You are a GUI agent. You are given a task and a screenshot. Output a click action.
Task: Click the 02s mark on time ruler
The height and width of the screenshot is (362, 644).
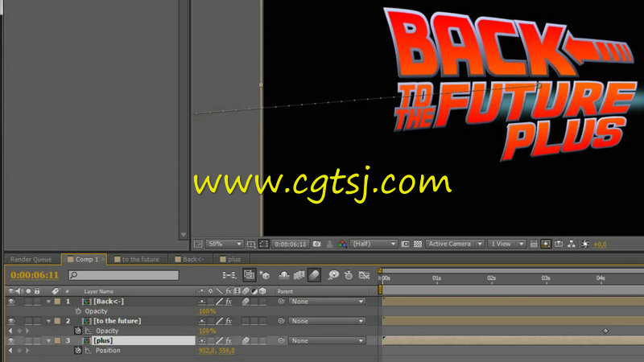point(492,278)
